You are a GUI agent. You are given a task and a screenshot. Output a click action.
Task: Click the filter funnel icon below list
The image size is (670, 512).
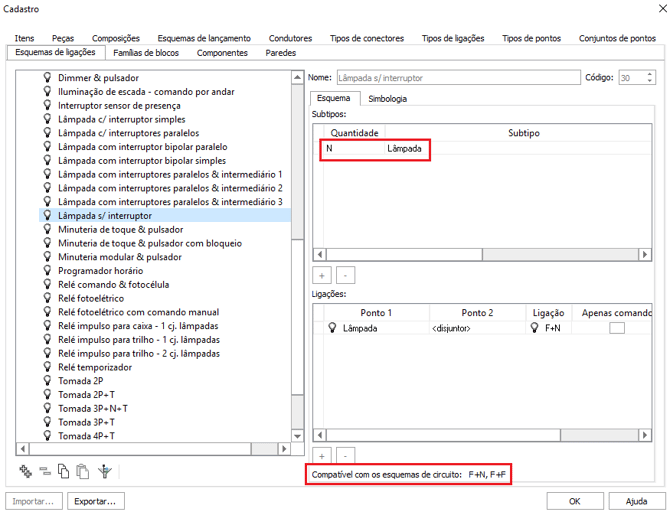103,471
